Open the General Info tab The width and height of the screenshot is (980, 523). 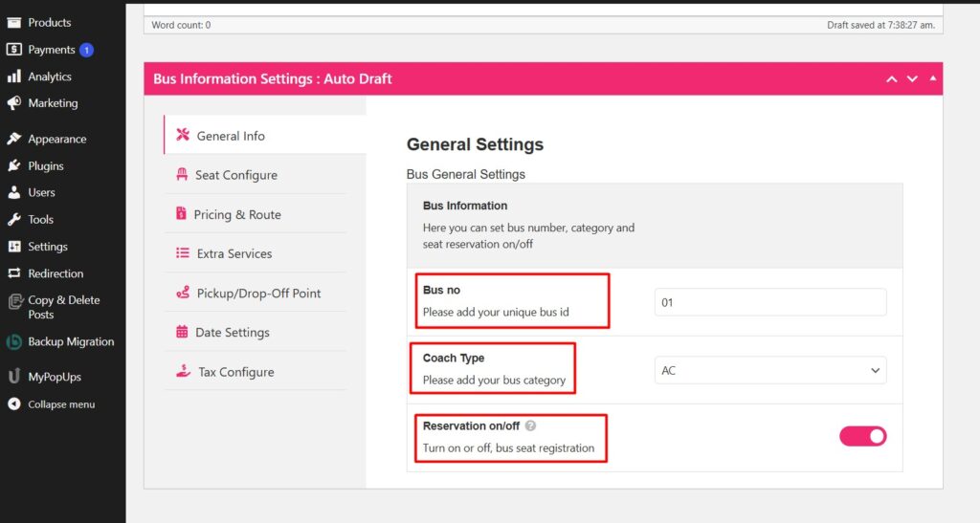coord(266,135)
